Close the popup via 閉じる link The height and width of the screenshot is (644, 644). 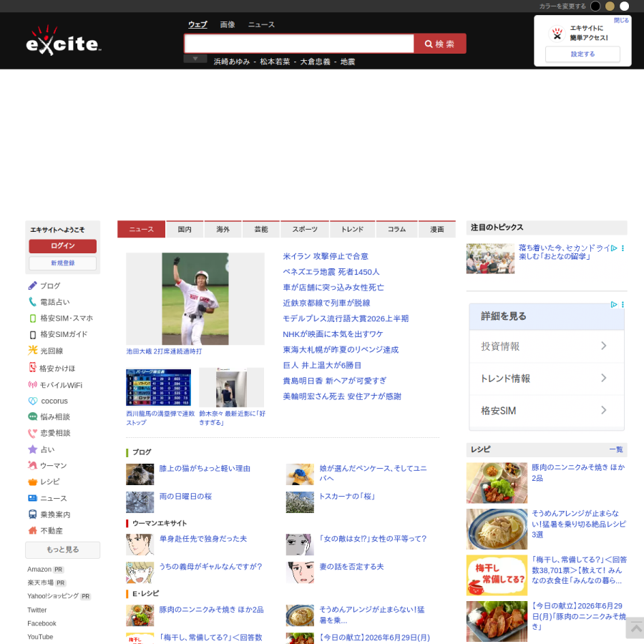621,20
